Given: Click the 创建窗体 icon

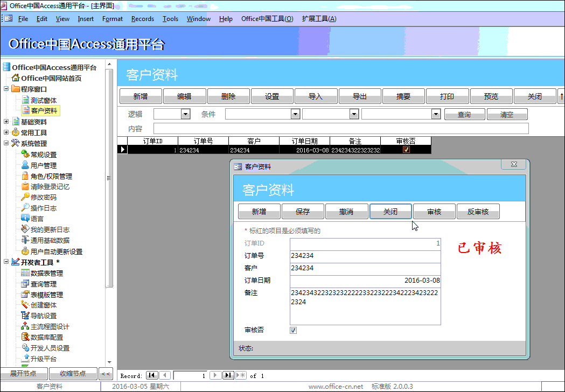Looking at the screenshot, I should point(25,305).
